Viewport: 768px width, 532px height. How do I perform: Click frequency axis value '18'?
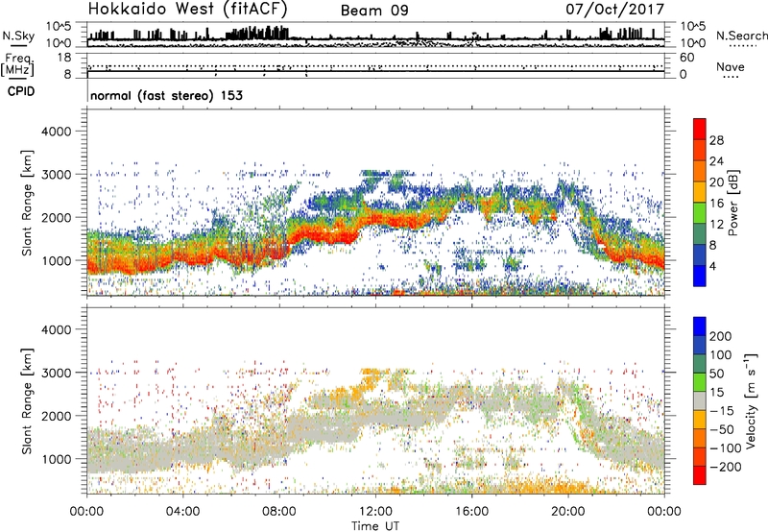[64, 58]
